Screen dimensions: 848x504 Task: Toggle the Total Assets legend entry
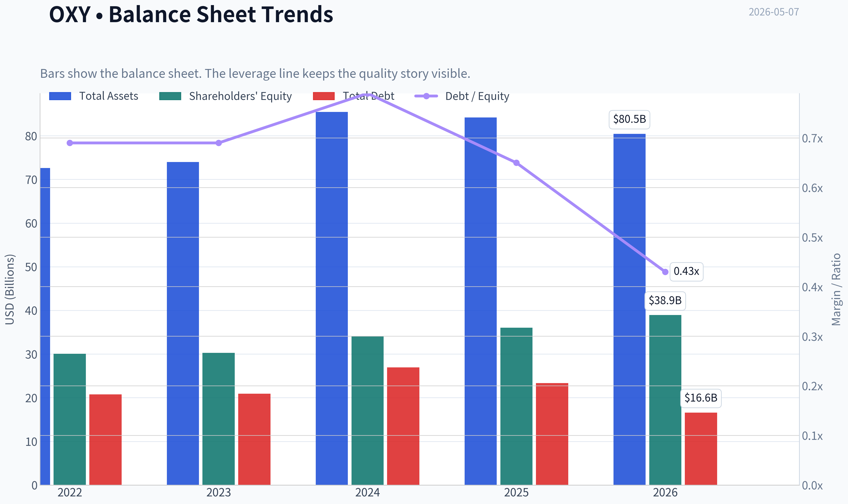coord(93,96)
